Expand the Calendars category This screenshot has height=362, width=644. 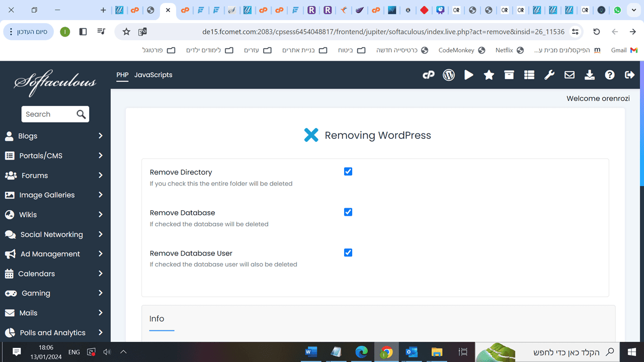(x=55, y=274)
